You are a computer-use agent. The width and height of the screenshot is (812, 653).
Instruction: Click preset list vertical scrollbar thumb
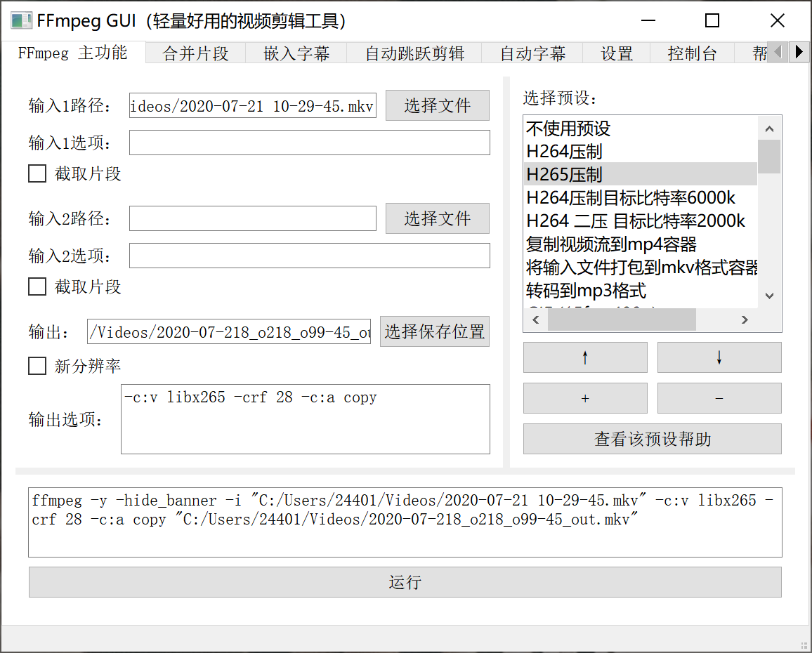[x=770, y=157]
